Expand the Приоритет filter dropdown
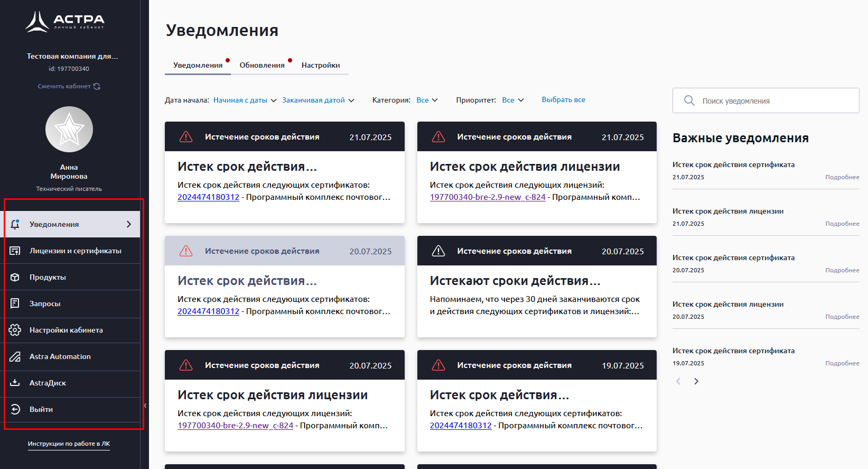This screenshot has height=469, width=868. [513, 100]
